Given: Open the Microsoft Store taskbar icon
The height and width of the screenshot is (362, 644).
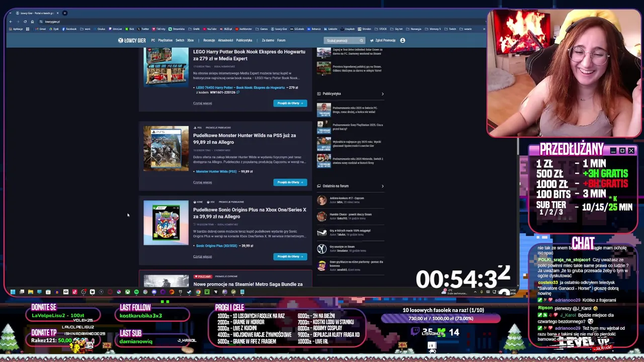Looking at the screenshot, I should coord(48,292).
